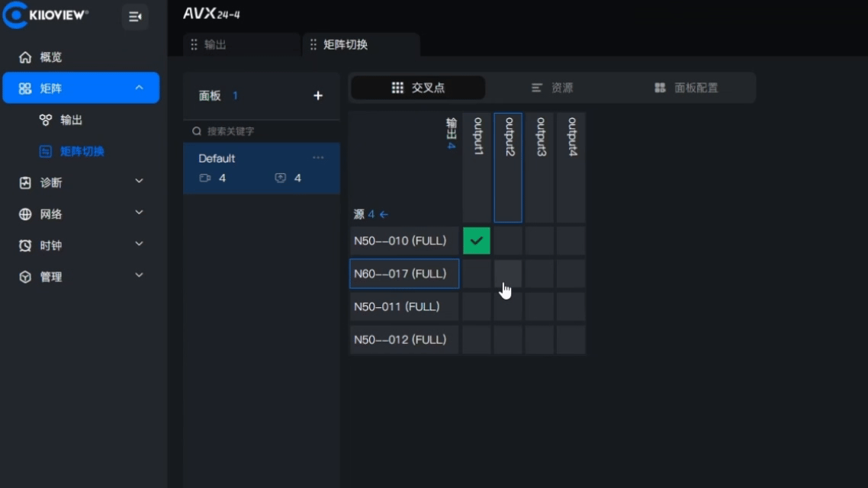The height and width of the screenshot is (488, 868).
Task: Open the Default panel's three-dot menu
Action: (318, 158)
